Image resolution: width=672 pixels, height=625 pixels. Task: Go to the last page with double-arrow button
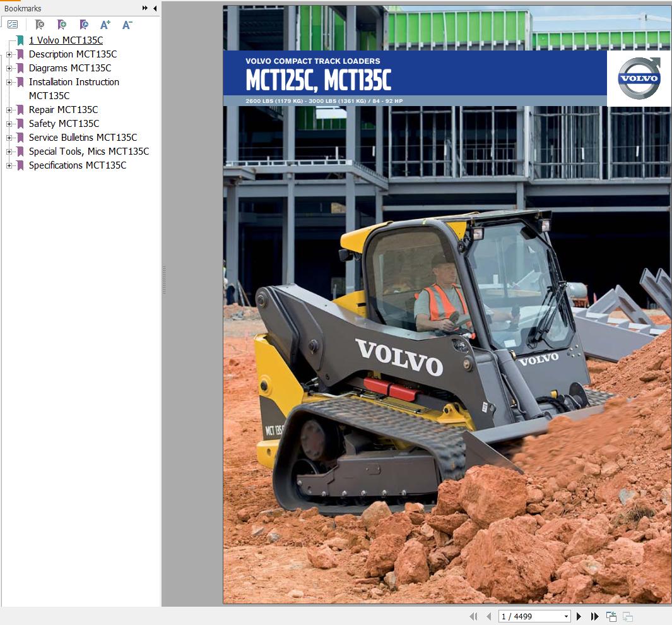point(594,616)
